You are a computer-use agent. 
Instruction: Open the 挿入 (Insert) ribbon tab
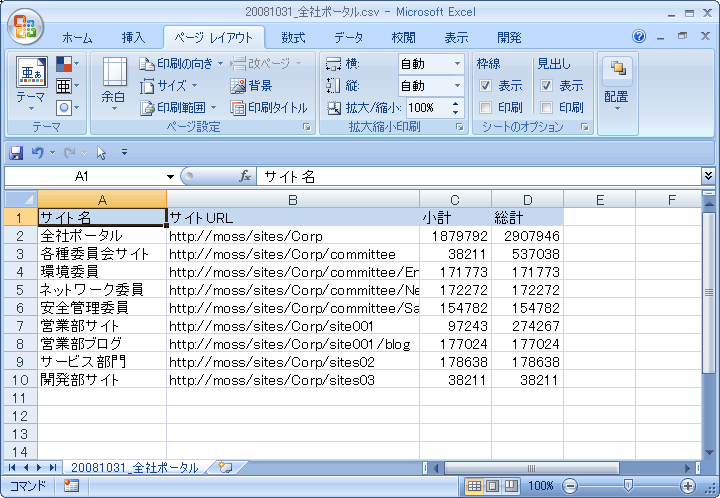click(133, 38)
